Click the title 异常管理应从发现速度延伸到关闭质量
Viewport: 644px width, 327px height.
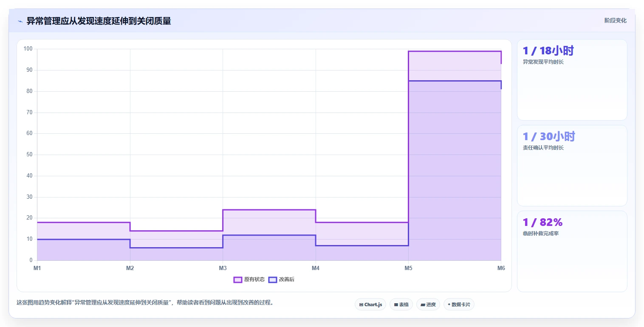[x=99, y=21]
